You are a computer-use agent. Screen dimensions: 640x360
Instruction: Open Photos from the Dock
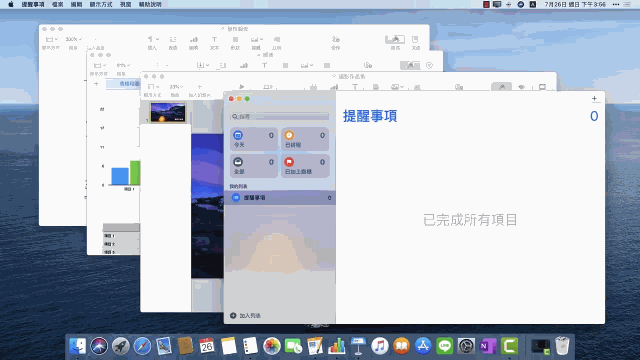[272, 346]
